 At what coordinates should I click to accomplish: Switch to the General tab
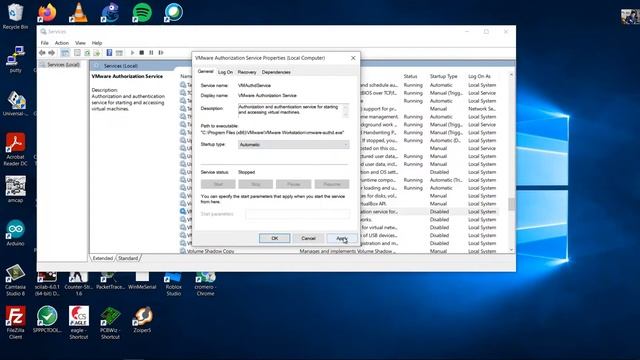pos(205,71)
